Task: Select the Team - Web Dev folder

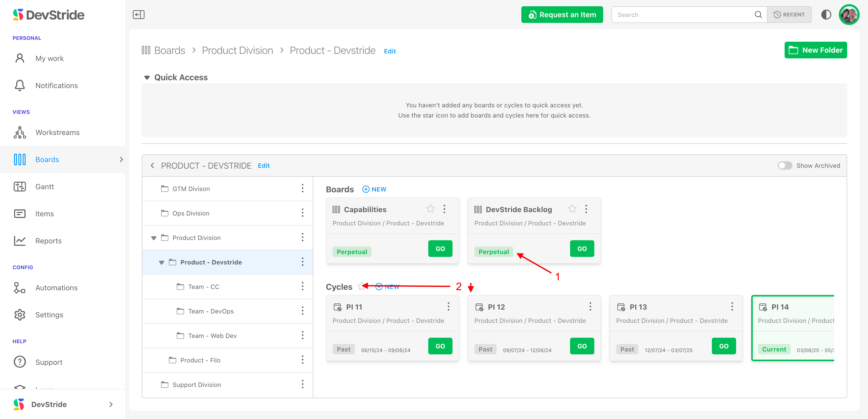Action: pos(212,336)
